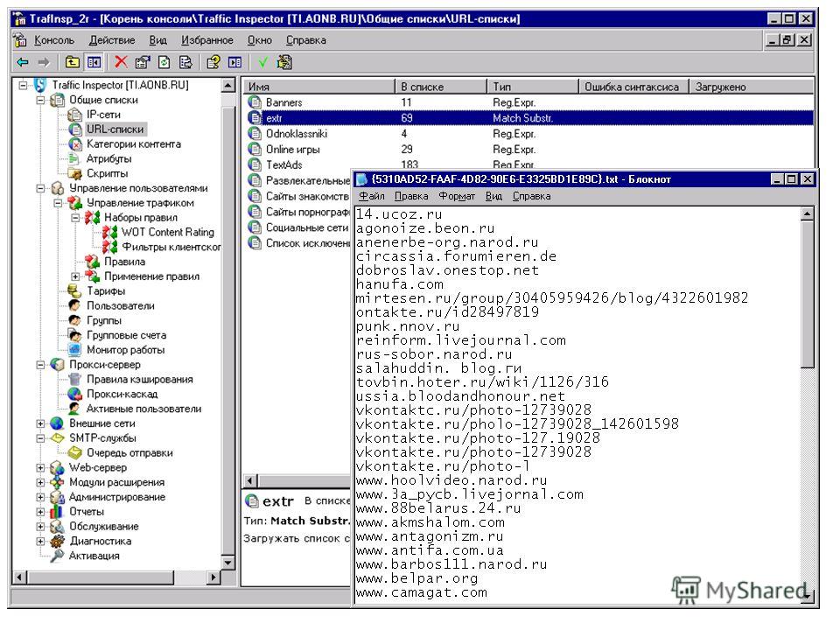Viewport: 840px width, 630px height.
Task: Open Прокси-каскад in the tree
Action: (122, 395)
